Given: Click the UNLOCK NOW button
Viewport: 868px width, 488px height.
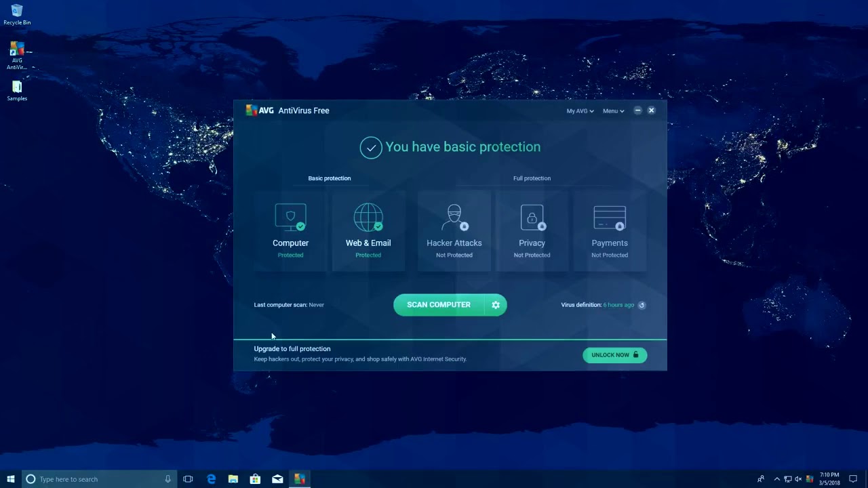Looking at the screenshot, I should click(615, 355).
